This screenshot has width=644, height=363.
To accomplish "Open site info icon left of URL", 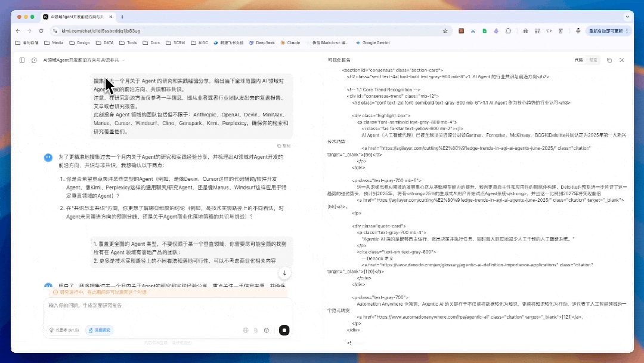I will (x=55, y=31).
